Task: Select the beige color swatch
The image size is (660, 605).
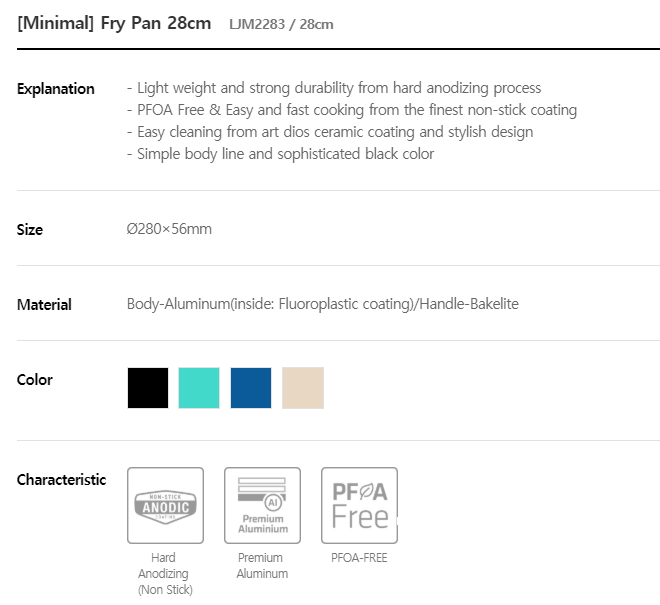Action: [303, 388]
